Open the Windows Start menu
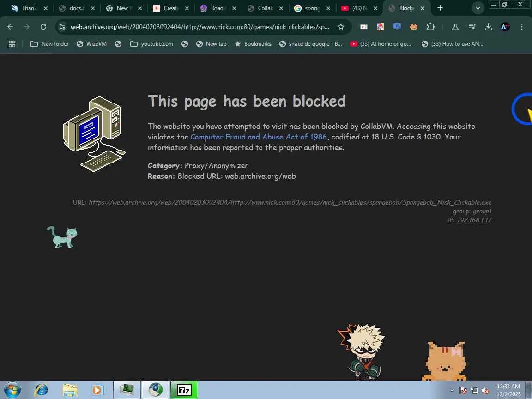Screen dimensions: 532x399 [12, 390]
